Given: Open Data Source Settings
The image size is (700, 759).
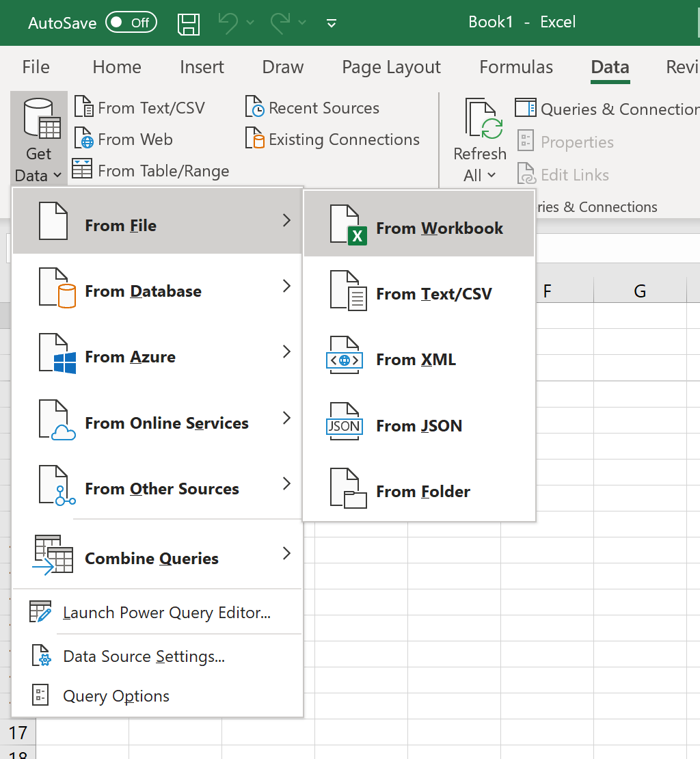Looking at the screenshot, I should tap(157, 656).
